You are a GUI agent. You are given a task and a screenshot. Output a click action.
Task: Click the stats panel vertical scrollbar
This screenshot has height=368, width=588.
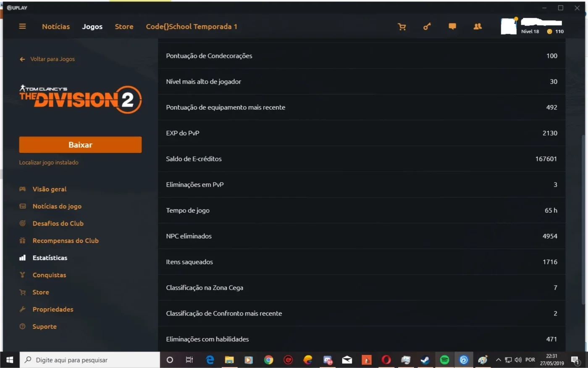click(x=583, y=219)
